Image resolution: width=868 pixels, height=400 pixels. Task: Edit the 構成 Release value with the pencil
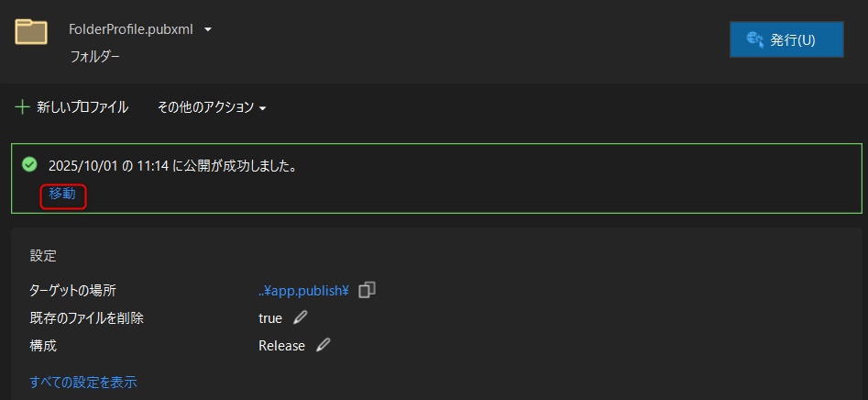323,346
